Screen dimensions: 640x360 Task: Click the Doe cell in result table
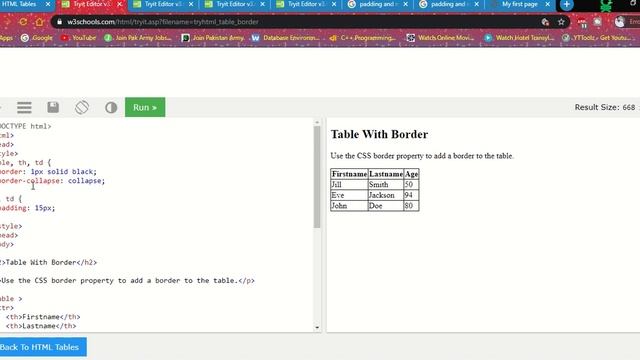[x=386, y=206]
